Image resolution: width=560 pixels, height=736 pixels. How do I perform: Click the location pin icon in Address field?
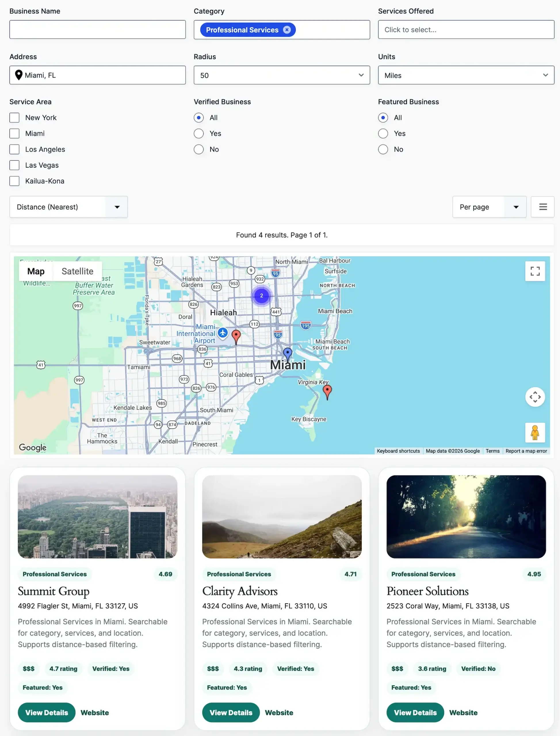pos(19,75)
